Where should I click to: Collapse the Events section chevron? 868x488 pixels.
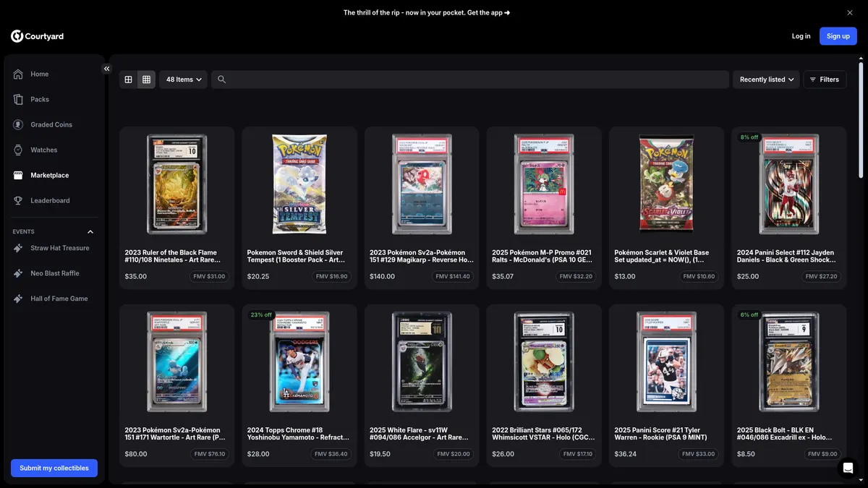[90, 232]
